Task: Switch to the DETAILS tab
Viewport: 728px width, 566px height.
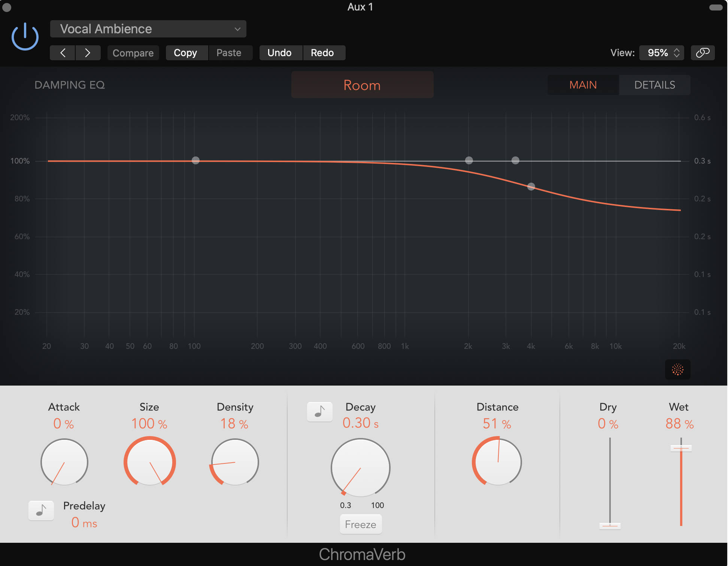Action: click(655, 85)
